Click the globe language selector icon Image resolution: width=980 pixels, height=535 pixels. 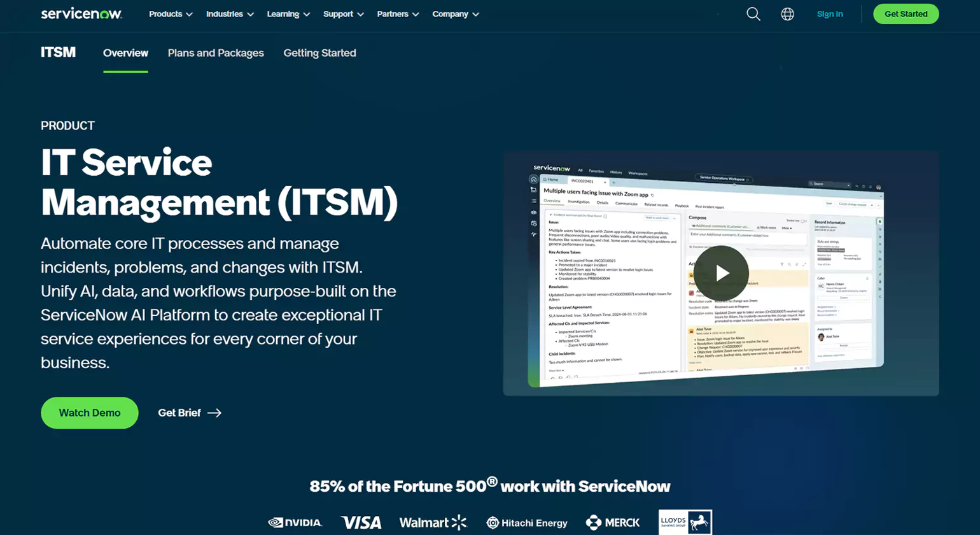click(x=787, y=14)
